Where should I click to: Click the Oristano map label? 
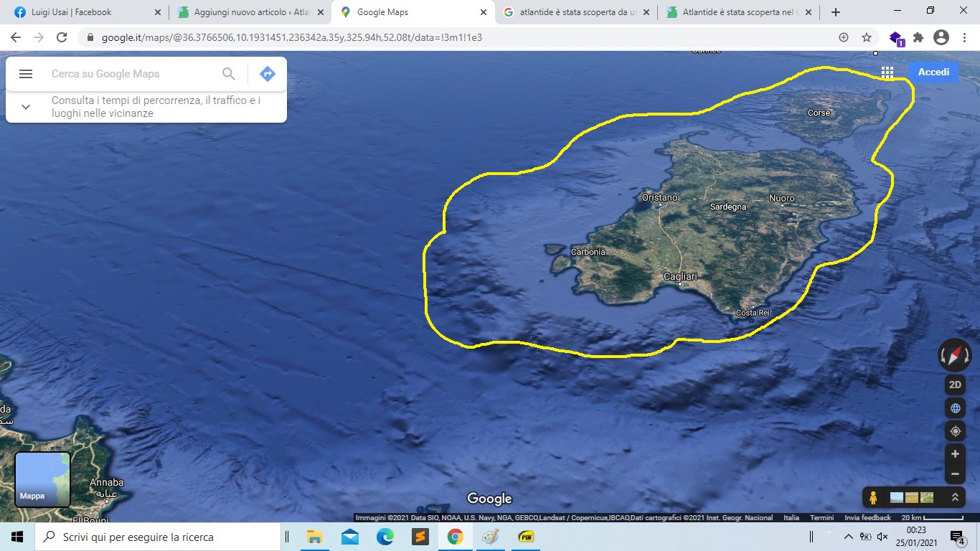tap(660, 197)
